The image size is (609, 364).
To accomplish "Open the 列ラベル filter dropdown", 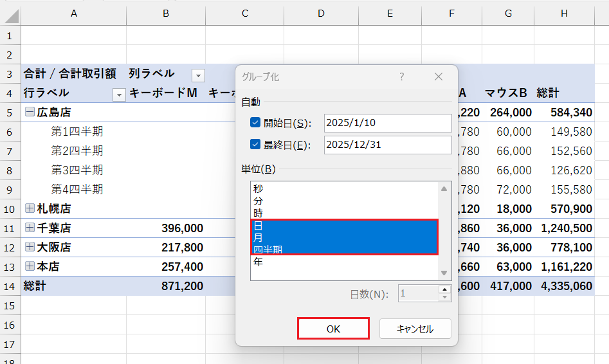I will 198,75.
